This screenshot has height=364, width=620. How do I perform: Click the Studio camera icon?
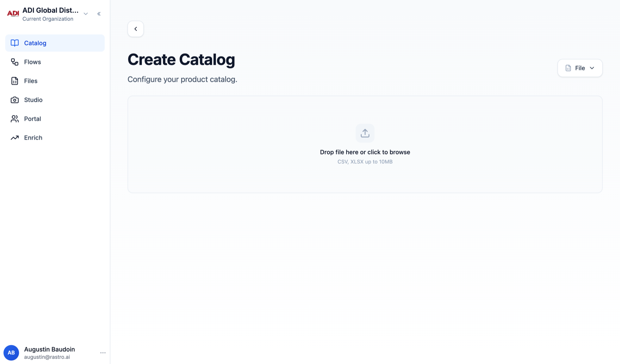coord(14,100)
